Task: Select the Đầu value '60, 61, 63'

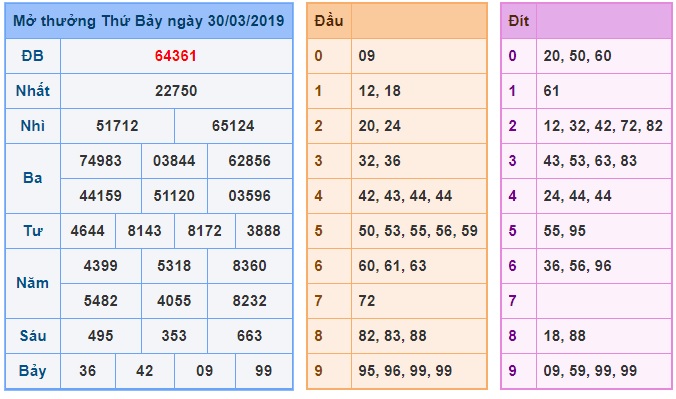Action: tap(392, 265)
